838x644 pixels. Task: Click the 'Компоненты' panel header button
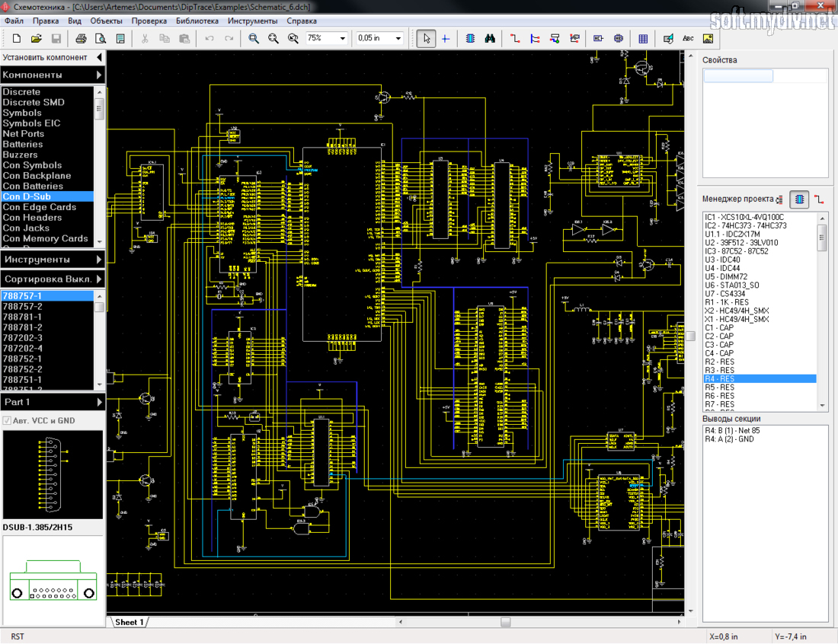click(52, 75)
